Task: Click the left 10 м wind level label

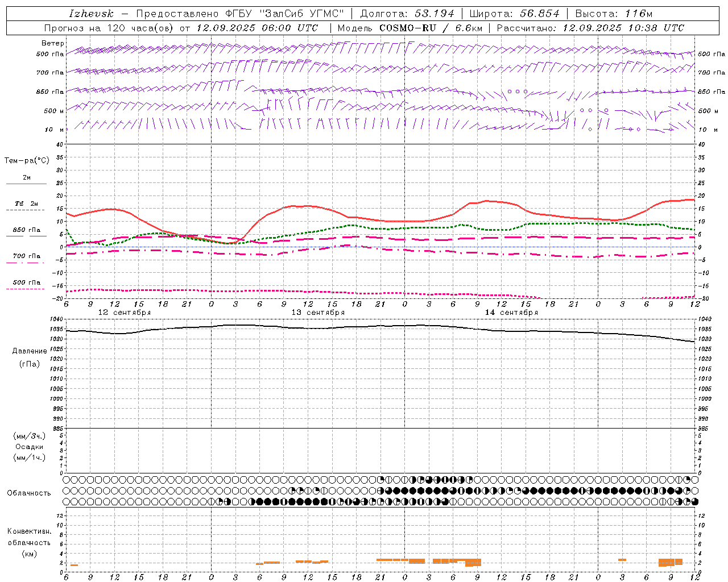Action: click(54, 130)
